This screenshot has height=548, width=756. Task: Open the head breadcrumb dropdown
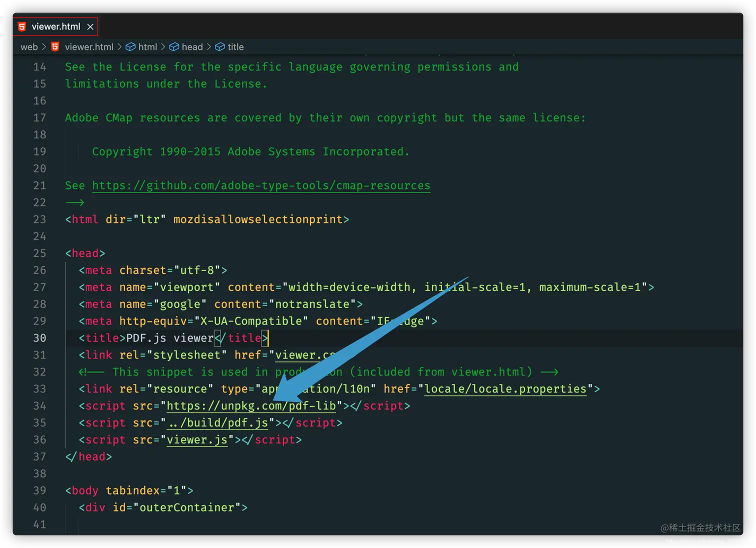pyautogui.click(x=192, y=46)
